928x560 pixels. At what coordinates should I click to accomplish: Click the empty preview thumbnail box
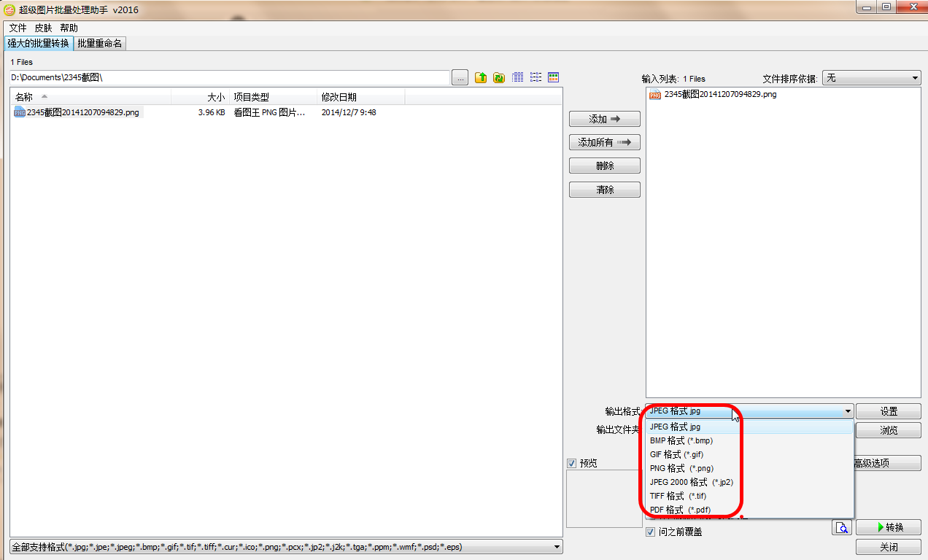(604, 499)
